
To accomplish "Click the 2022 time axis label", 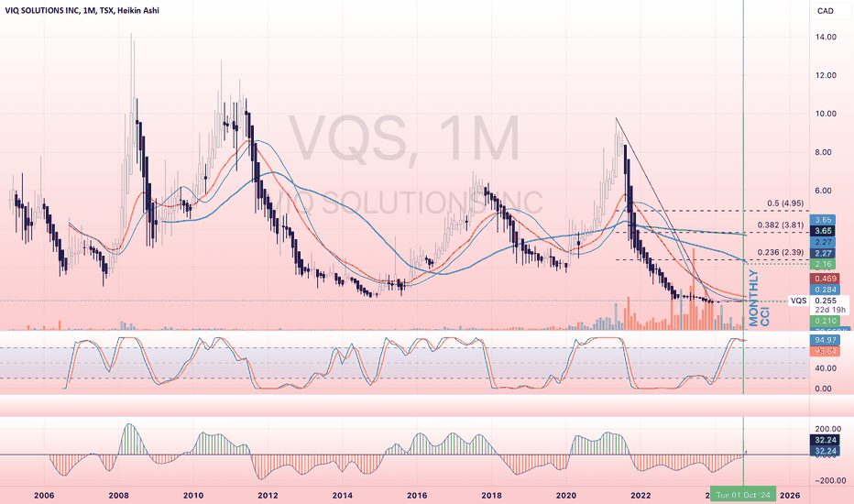I will (641, 495).
